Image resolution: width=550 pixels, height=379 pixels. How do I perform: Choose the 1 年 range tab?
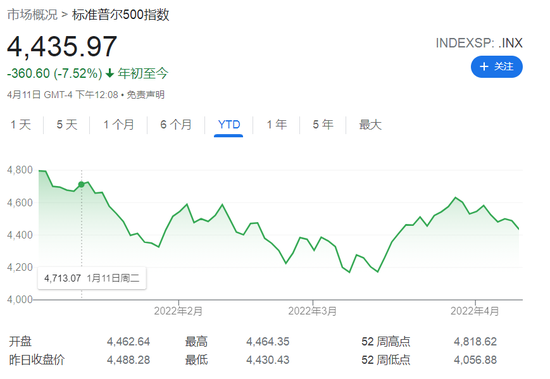pos(276,125)
